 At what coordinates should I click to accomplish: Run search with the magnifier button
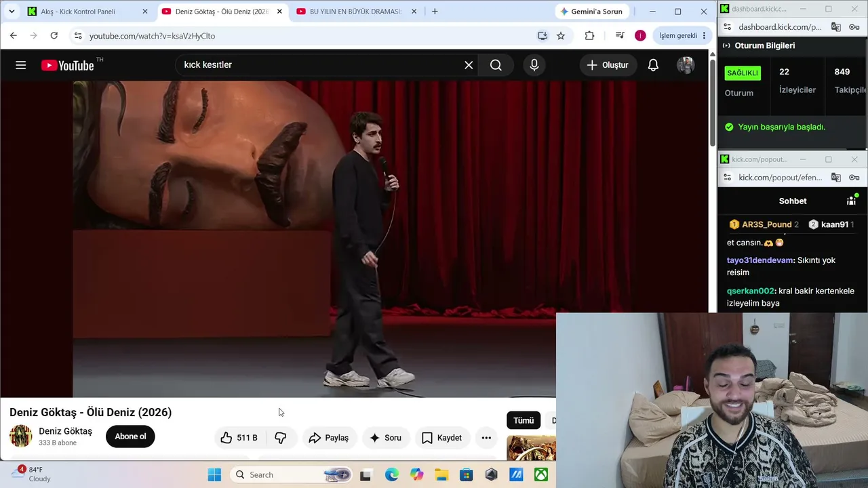click(496, 65)
